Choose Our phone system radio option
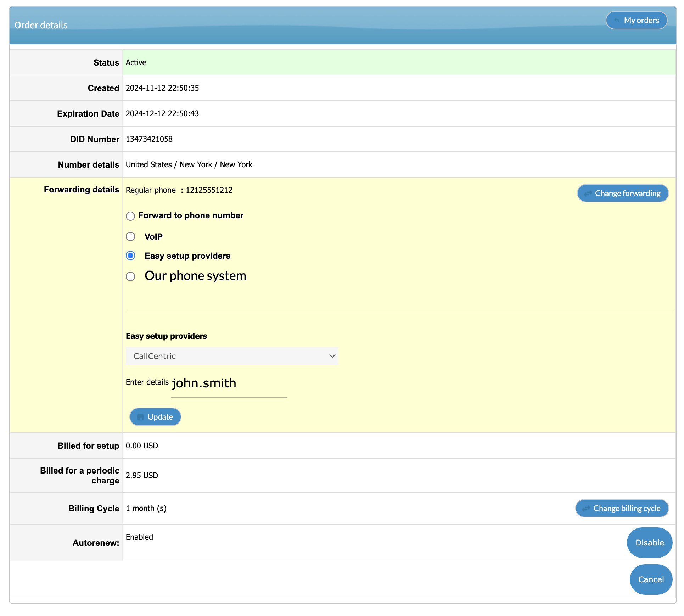 (130, 276)
